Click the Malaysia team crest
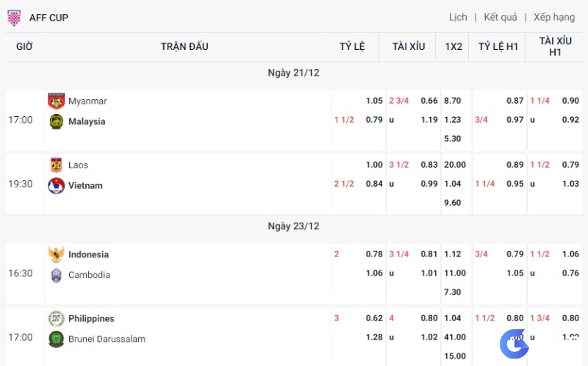Screen dimensions: 588x366 tap(57, 121)
